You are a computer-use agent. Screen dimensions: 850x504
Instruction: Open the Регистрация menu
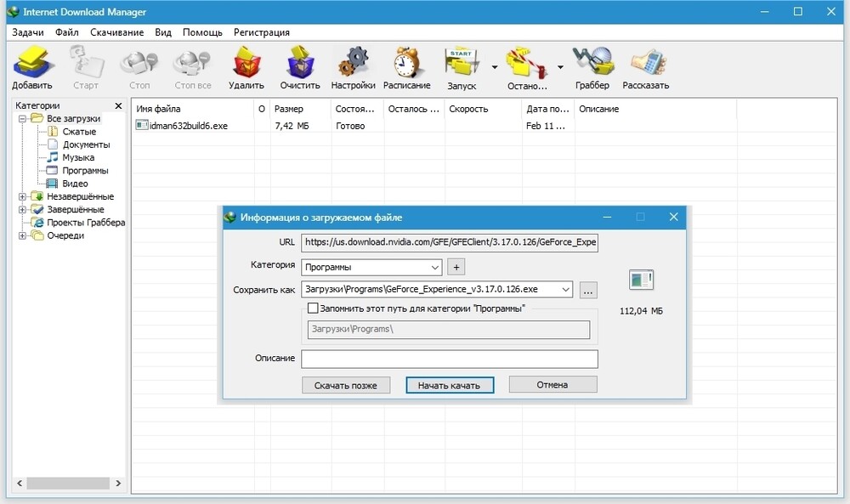pyautogui.click(x=262, y=32)
